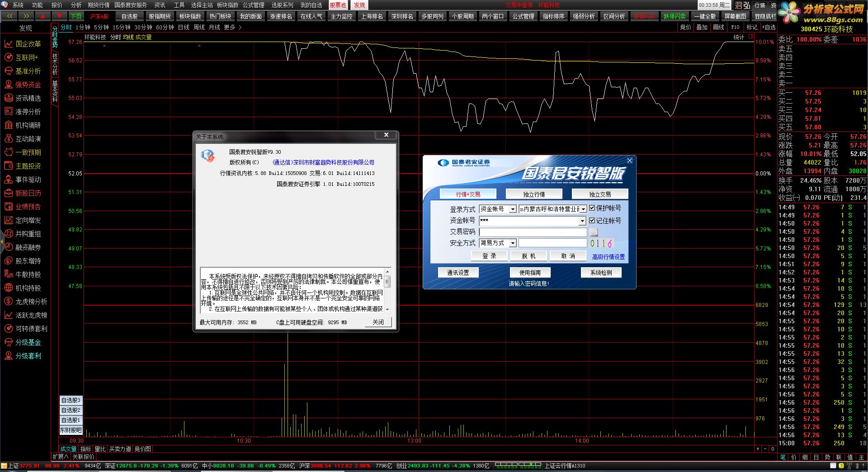The image size is (868, 472).
Task: Switch the lower chart to 量比
Action: pos(99,449)
